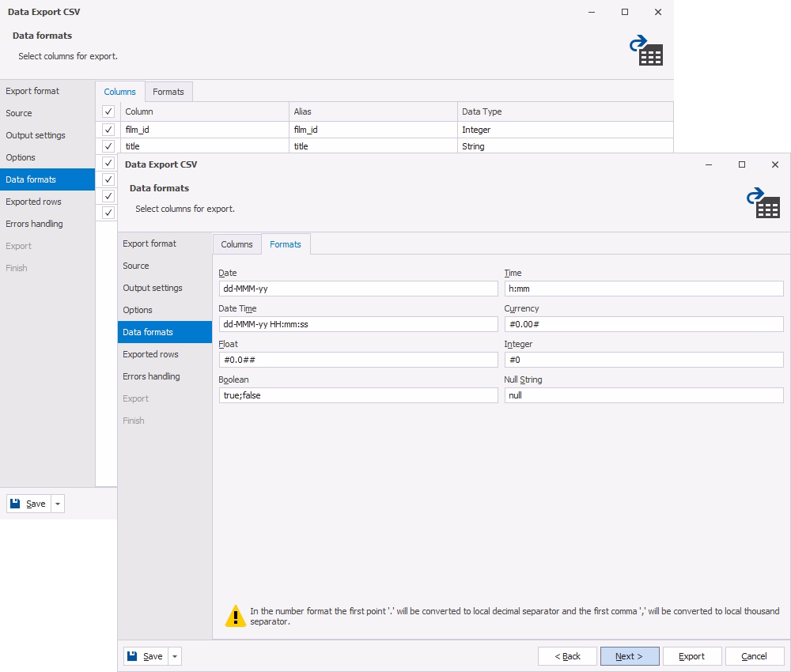Click the title column name cell
Image resolution: width=791 pixels, height=672 pixels.
click(x=205, y=146)
